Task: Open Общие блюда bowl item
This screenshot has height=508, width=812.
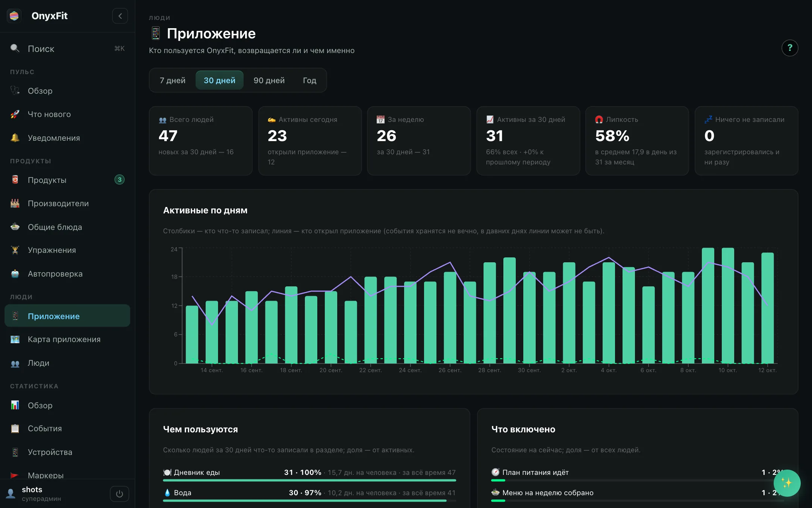Action: pyautogui.click(x=68, y=227)
